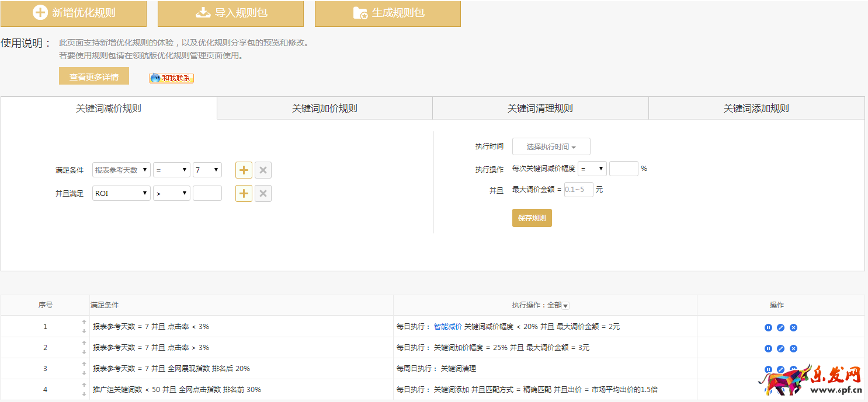Screen dimensions: 868x402
Task: Delete rule 1 with the X icon
Action: 793,327
